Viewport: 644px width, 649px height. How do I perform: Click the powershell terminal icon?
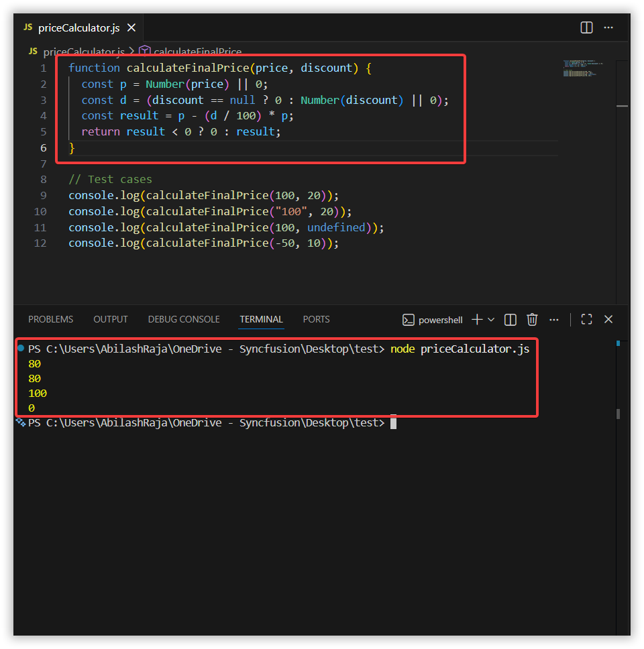point(409,320)
